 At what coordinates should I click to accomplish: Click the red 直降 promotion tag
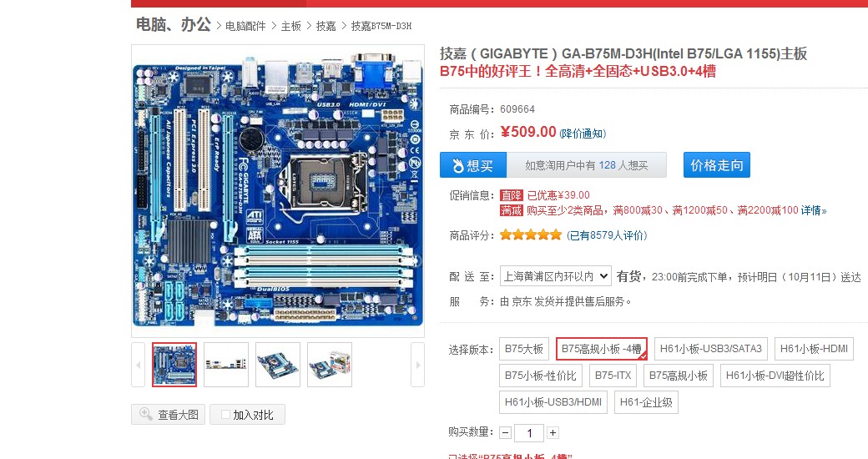[x=512, y=195]
